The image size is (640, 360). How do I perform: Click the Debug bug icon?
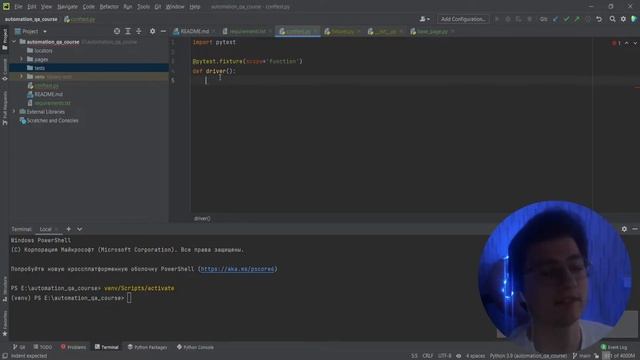pyautogui.click(x=508, y=19)
